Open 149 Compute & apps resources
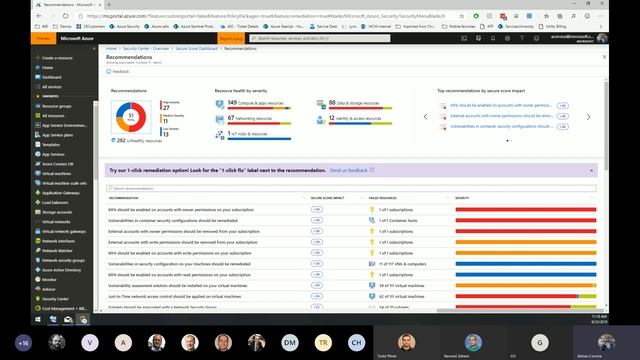Viewport: 640px width, 360px height. tap(253, 104)
